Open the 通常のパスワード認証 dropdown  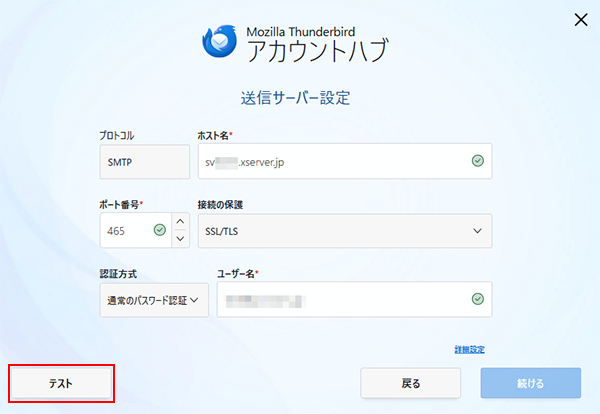[x=154, y=300]
